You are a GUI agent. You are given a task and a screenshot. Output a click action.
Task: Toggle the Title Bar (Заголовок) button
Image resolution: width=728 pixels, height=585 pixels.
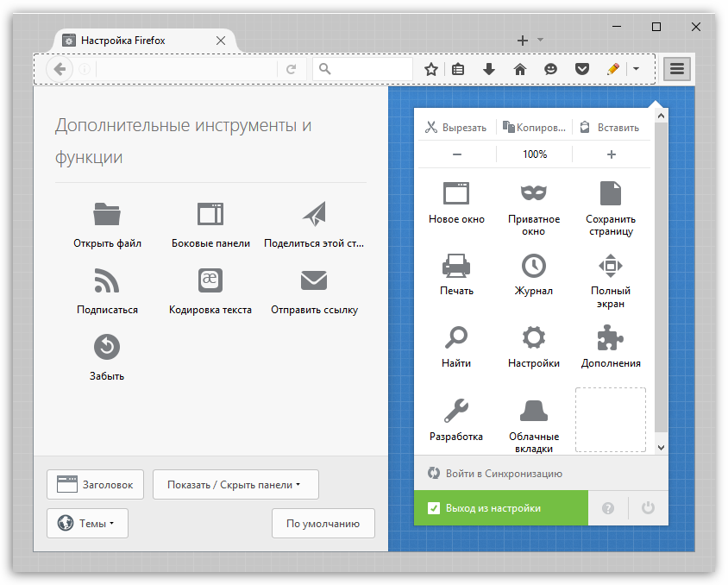click(96, 485)
